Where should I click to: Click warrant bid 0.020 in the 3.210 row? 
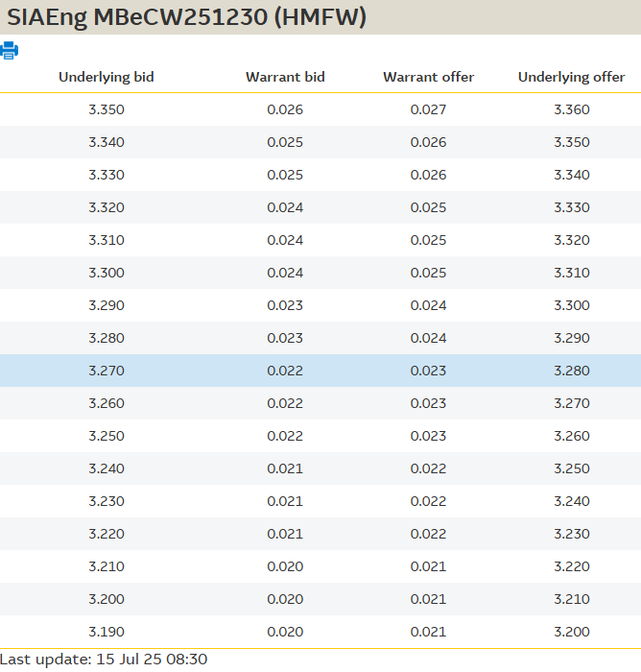click(285, 566)
